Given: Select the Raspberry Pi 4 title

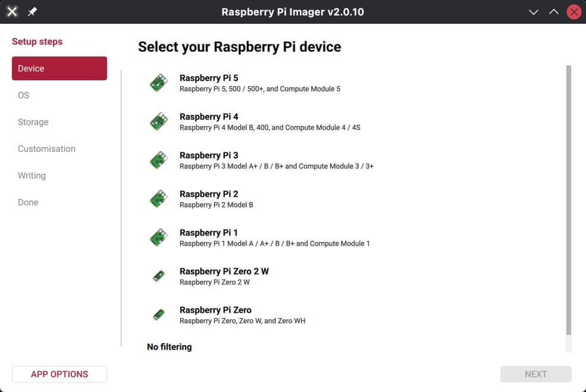Looking at the screenshot, I should [209, 117].
